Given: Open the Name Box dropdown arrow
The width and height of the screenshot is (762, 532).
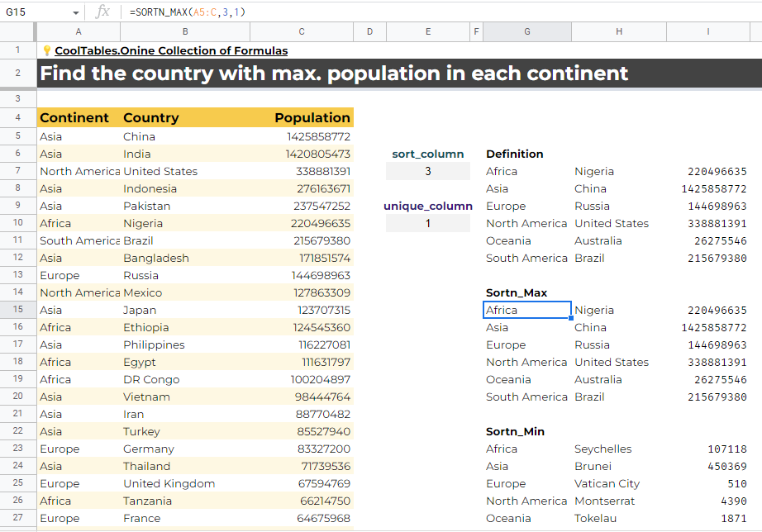Looking at the screenshot, I should (x=76, y=12).
